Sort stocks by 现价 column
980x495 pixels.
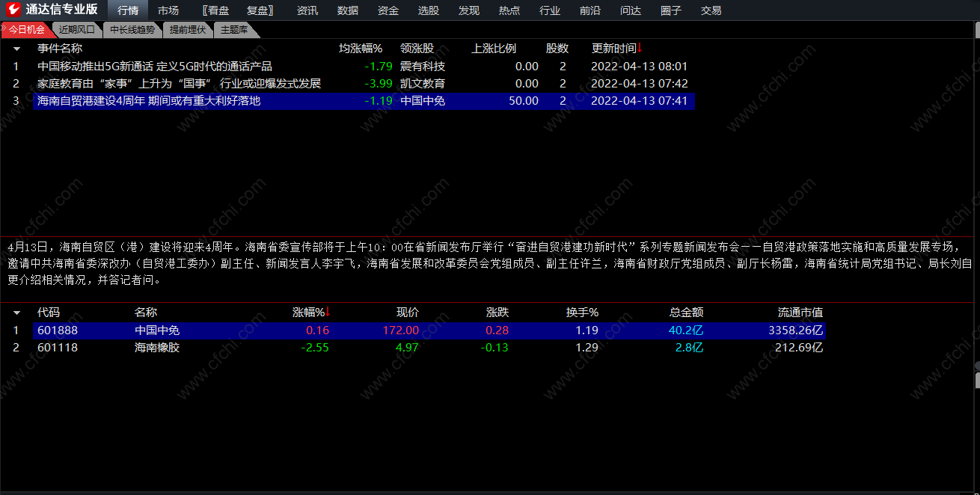(408, 313)
